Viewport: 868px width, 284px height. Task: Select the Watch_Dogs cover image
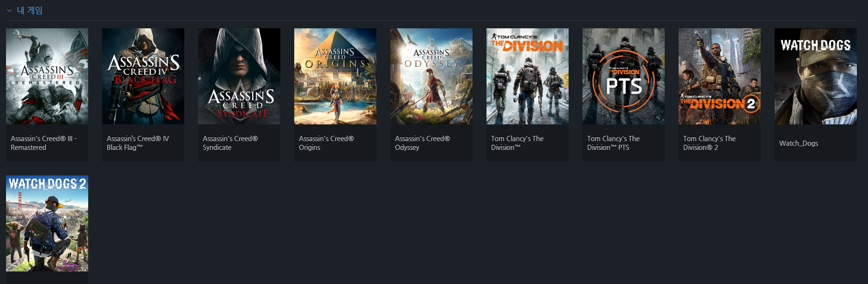pyautogui.click(x=816, y=76)
